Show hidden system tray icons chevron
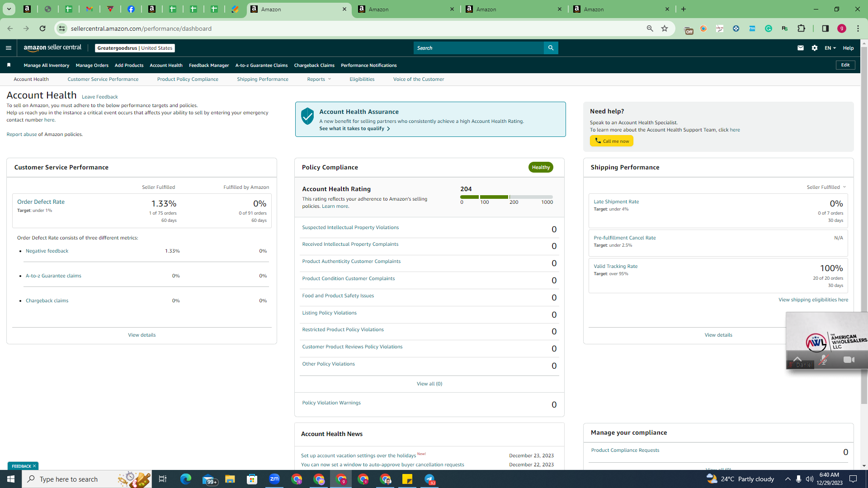868x488 pixels. (788, 479)
